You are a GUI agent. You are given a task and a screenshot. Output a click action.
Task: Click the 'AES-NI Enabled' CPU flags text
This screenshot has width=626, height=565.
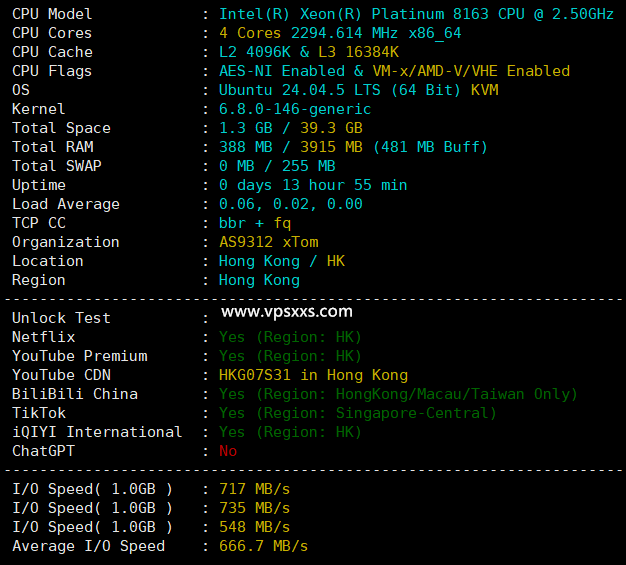pos(282,71)
